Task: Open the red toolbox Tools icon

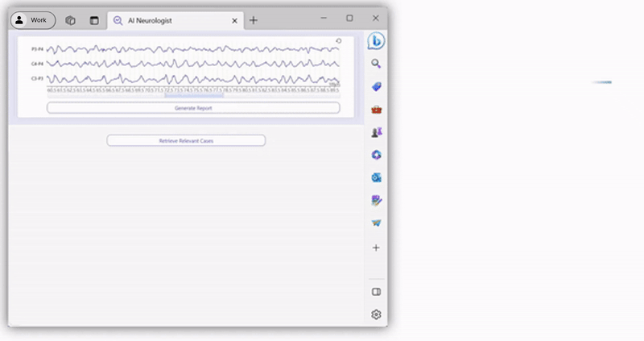Action: (376, 109)
